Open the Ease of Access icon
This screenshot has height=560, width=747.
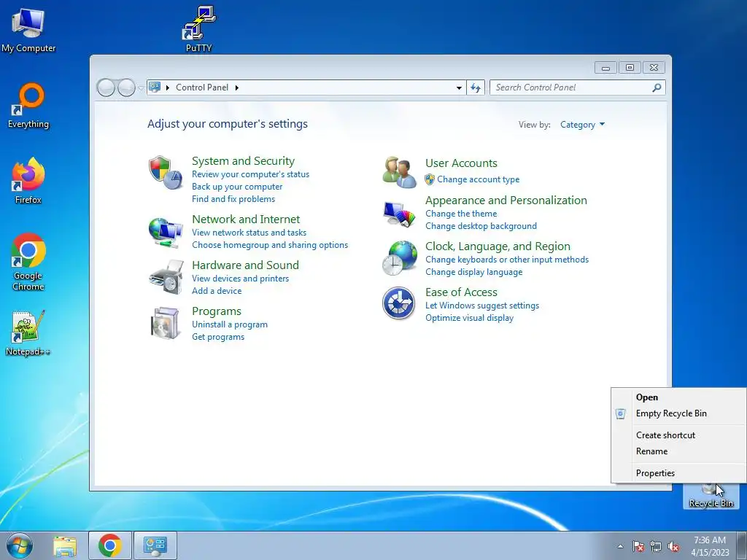pos(398,303)
